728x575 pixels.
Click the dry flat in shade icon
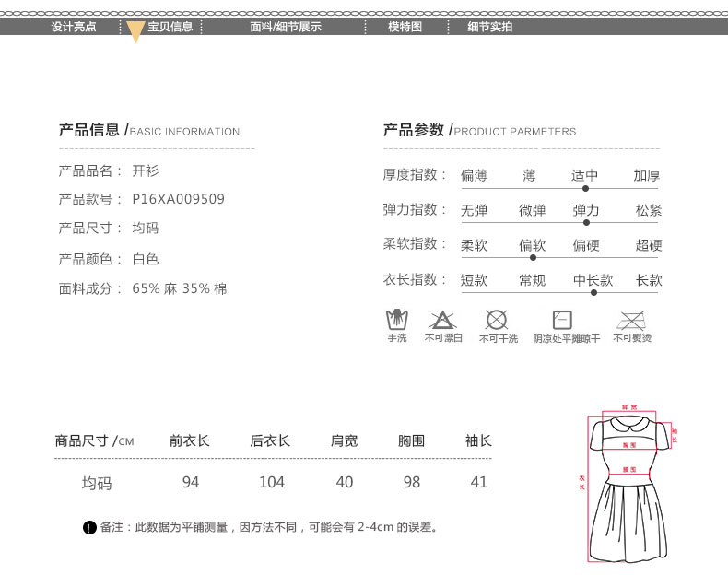[x=562, y=320]
